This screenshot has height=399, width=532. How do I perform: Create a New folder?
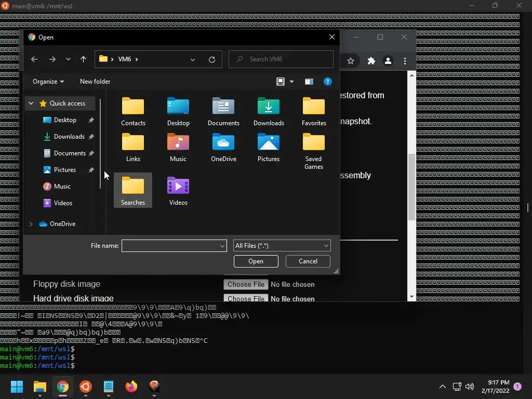(95, 82)
